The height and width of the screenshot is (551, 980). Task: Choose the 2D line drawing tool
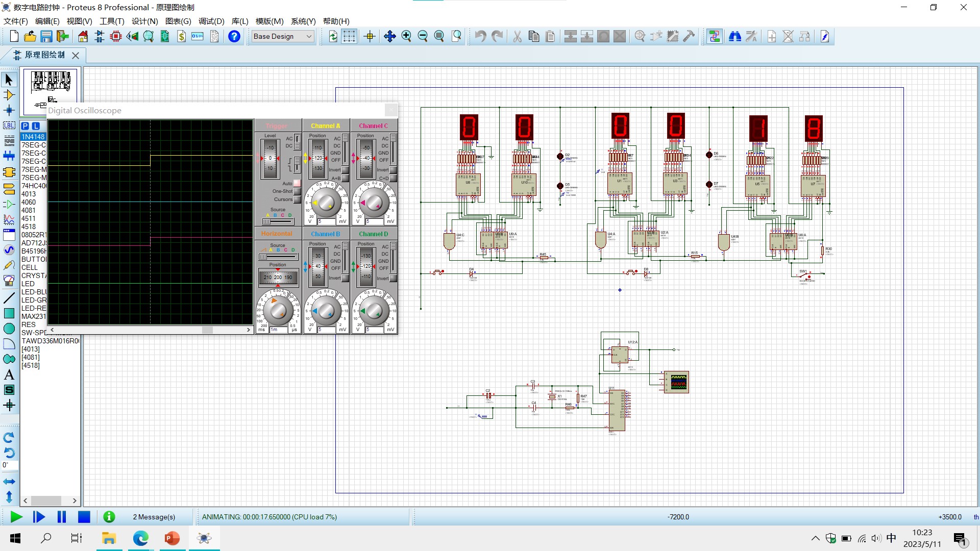[9, 297]
